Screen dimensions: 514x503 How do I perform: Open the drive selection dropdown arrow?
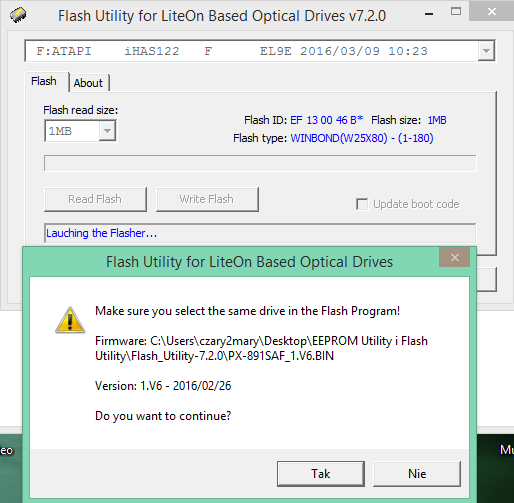(486, 51)
